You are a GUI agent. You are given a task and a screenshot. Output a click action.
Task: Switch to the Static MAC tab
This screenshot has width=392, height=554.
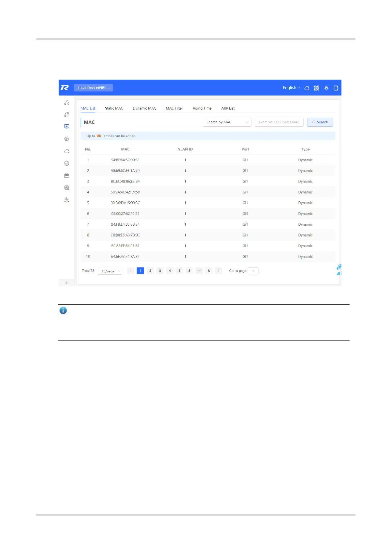114,108
